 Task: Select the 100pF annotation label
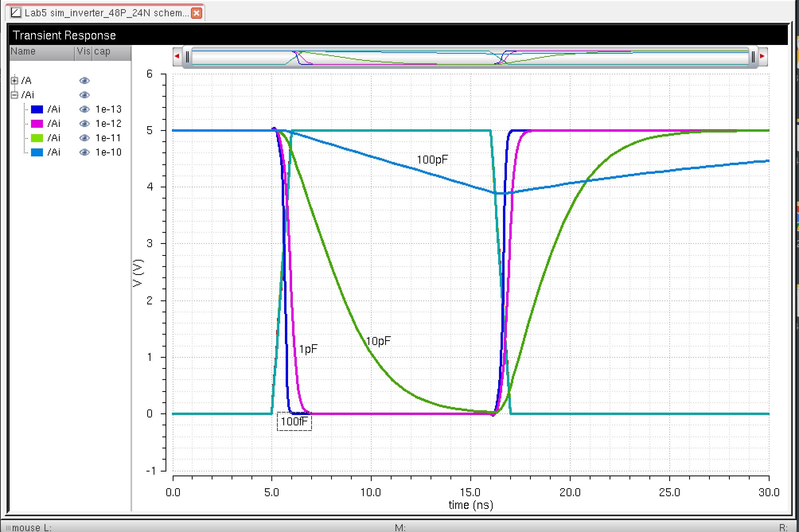pyautogui.click(x=432, y=160)
